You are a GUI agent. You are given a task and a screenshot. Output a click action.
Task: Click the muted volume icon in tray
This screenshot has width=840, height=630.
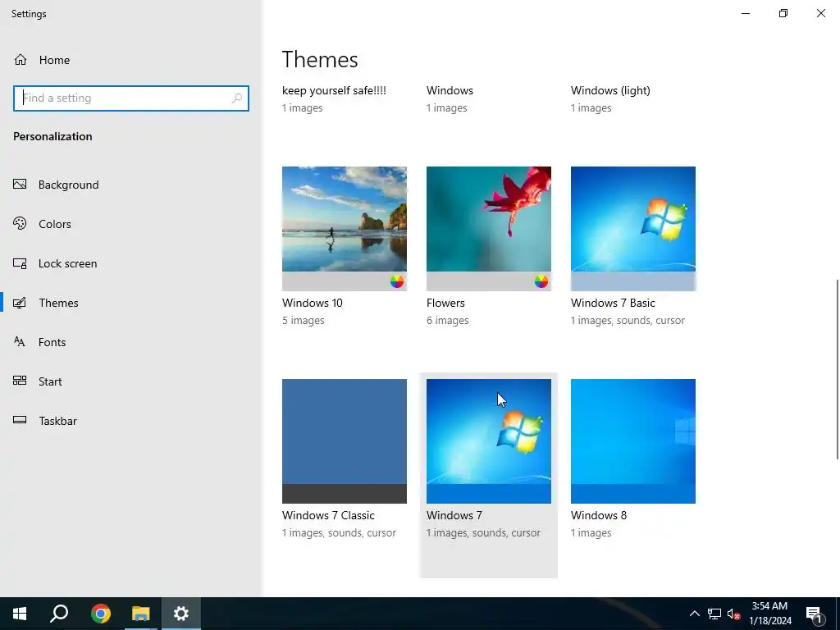(x=734, y=614)
